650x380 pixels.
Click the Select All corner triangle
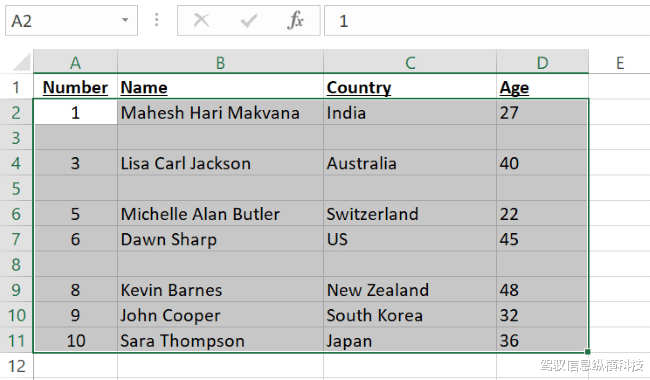(21, 62)
